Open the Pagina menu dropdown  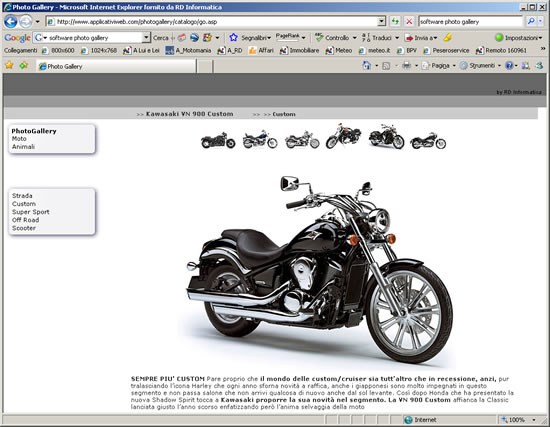pos(438,66)
